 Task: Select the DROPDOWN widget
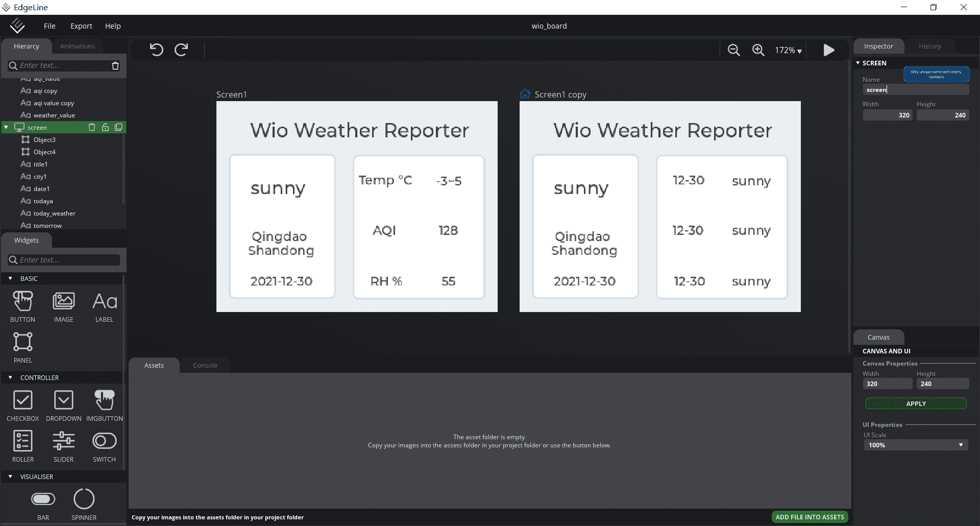point(64,405)
